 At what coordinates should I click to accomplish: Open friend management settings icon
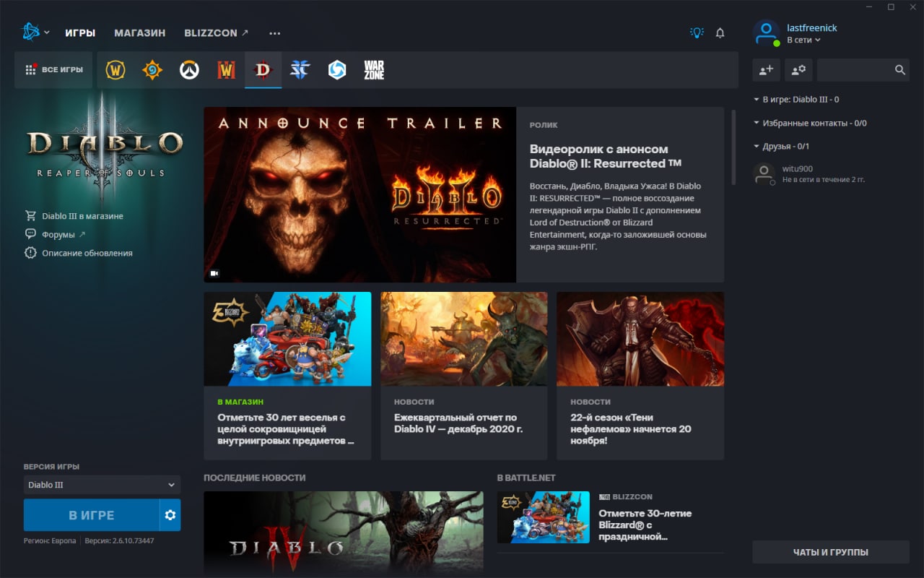(798, 70)
